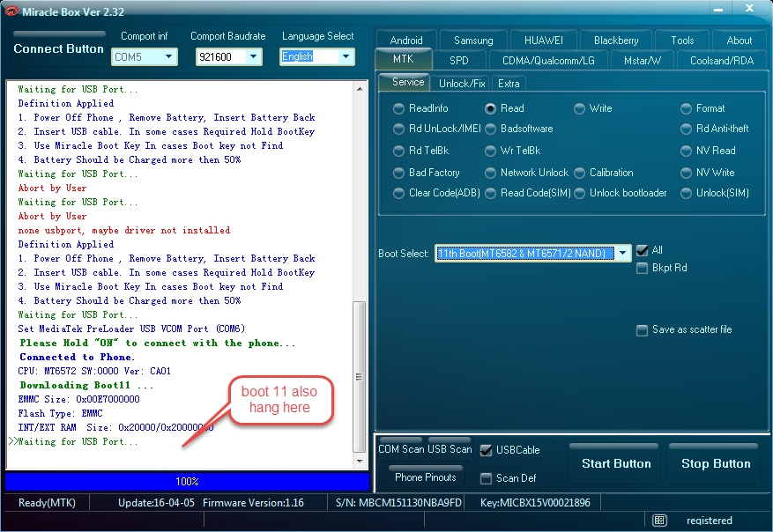Click the log vertical scrollbar thumb
The image size is (773, 532).
click(x=360, y=377)
